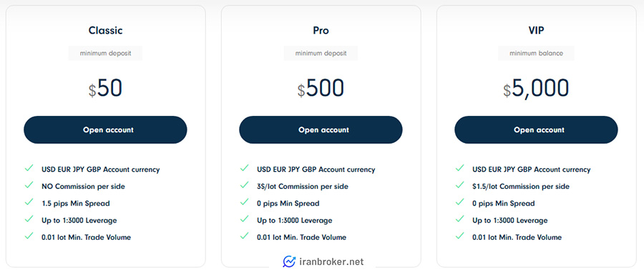Click the $500 price on Pro card
This screenshot has width=644, height=272.
(321, 88)
